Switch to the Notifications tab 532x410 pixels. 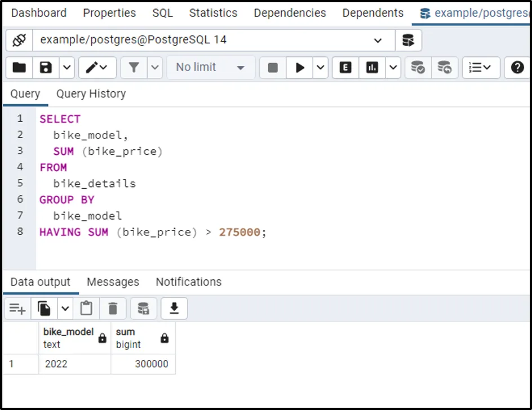(x=188, y=282)
